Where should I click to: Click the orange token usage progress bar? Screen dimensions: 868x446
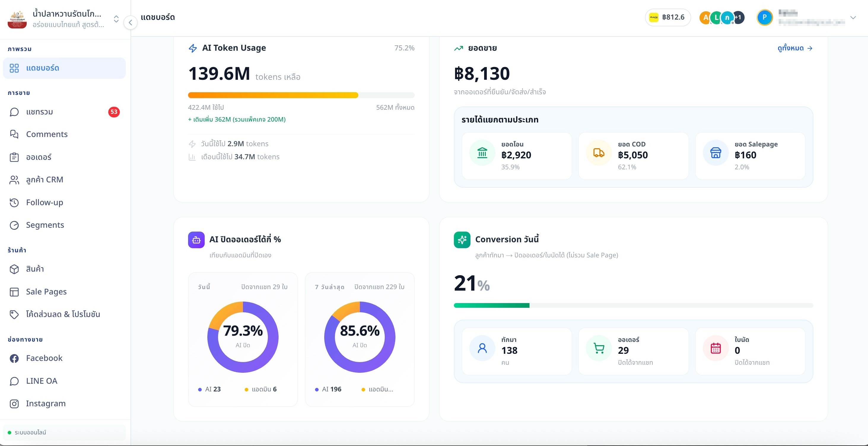click(x=301, y=95)
